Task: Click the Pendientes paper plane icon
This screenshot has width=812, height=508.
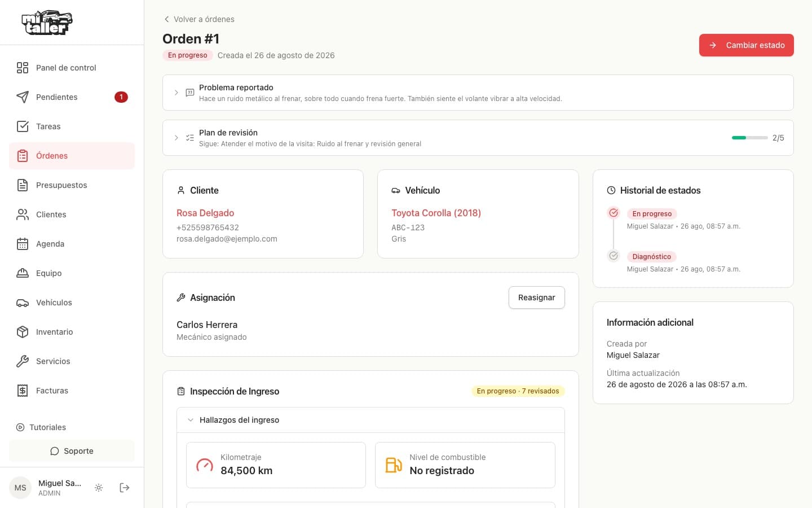Action: [x=23, y=97]
